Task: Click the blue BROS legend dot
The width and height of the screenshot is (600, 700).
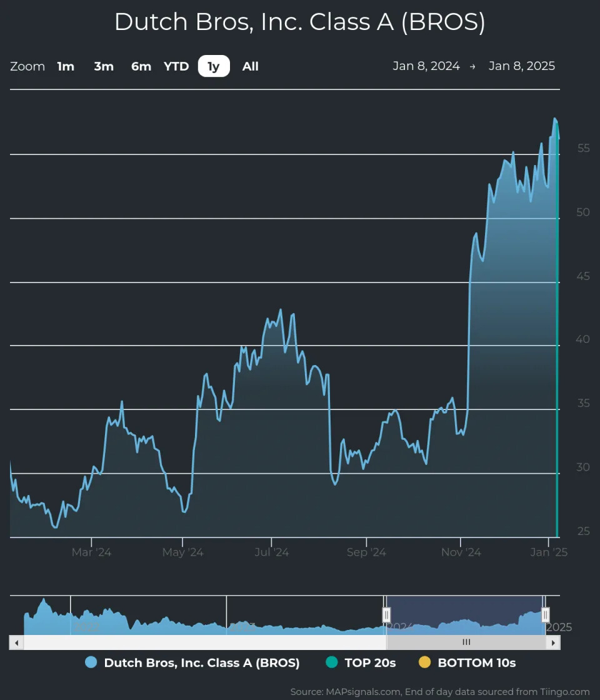Action: pyautogui.click(x=91, y=662)
